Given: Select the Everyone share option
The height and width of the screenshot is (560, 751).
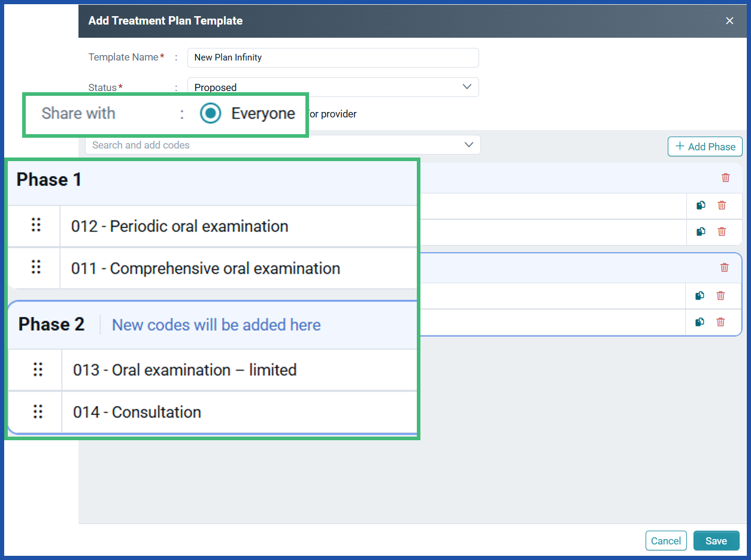Looking at the screenshot, I should pos(210,113).
